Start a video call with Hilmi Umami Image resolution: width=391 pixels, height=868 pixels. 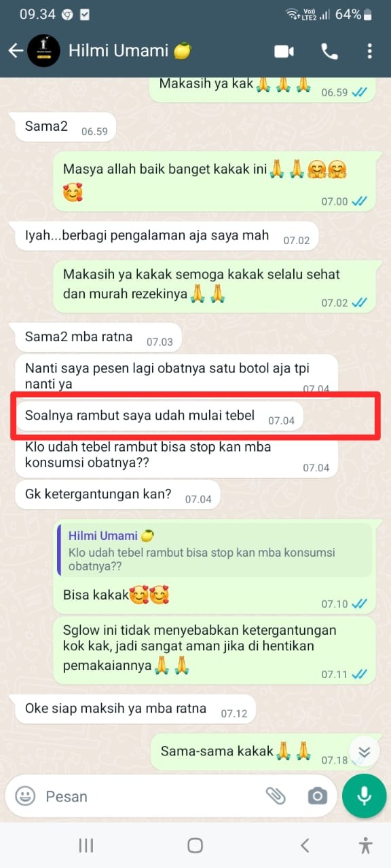[284, 52]
